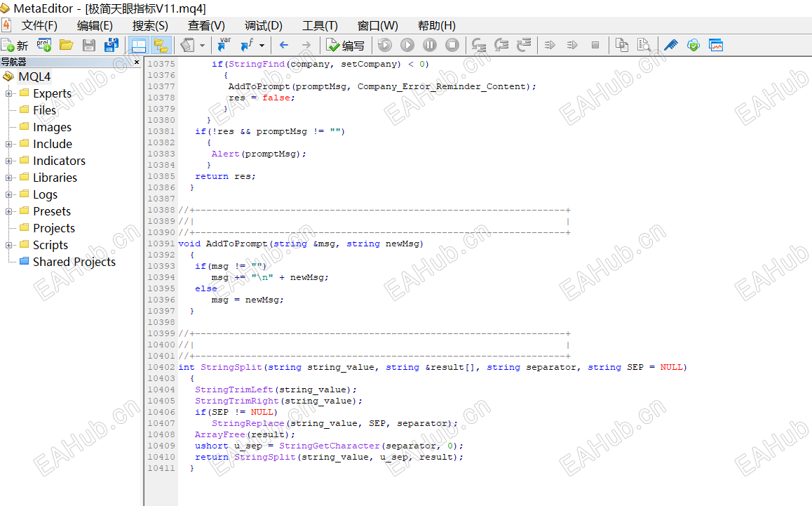This screenshot has height=506, width=812.
Task: Open the 窗口(W) menu
Action: click(x=377, y=25)
